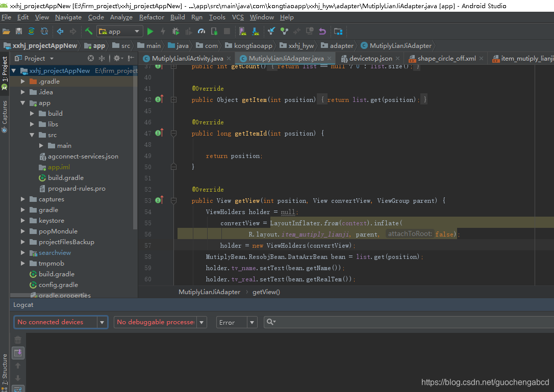Click the Forward navigation arrow in toolbar

73,32
